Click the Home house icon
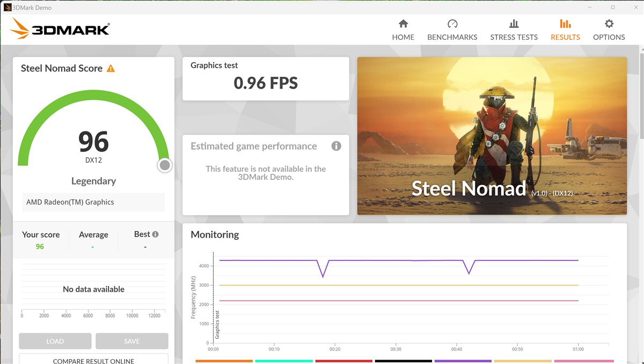The image size is (644, 364). coord(403,24)
